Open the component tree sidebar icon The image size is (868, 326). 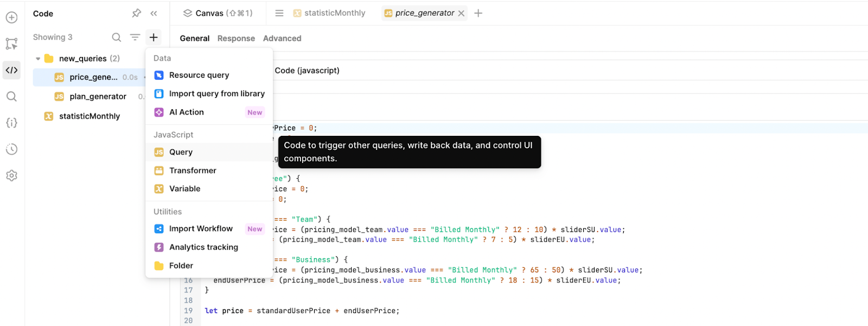11,43
